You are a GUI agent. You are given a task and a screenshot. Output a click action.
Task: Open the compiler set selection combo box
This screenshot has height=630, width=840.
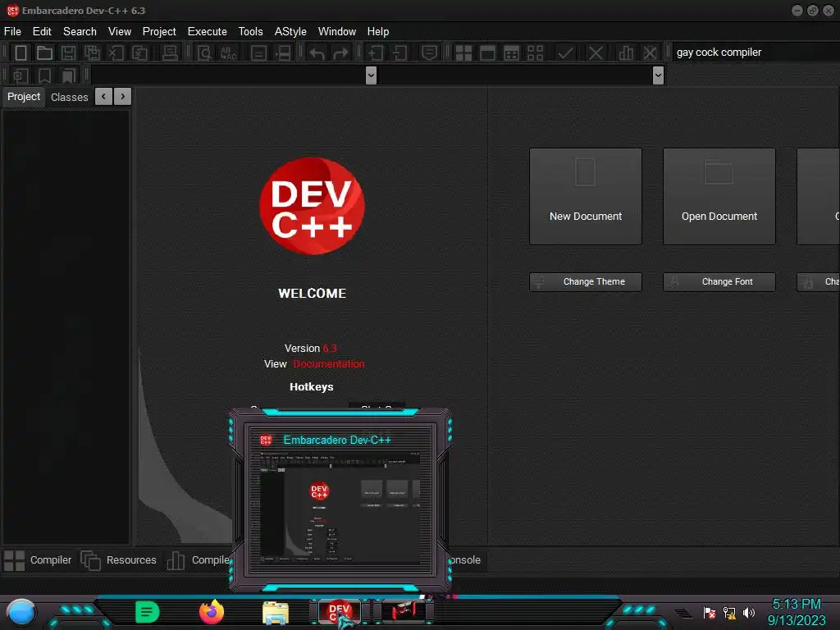coord(756,52)
